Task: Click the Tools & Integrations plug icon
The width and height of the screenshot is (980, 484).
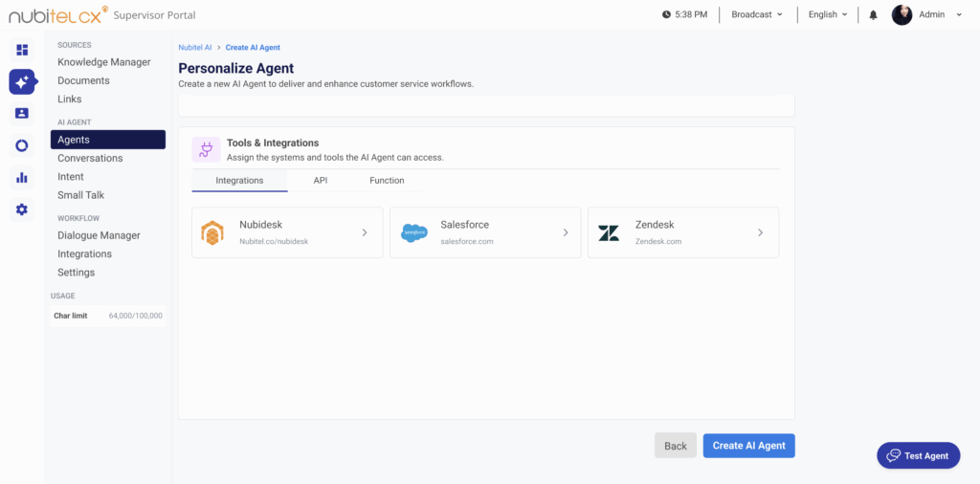Action: tap(207, 149)
